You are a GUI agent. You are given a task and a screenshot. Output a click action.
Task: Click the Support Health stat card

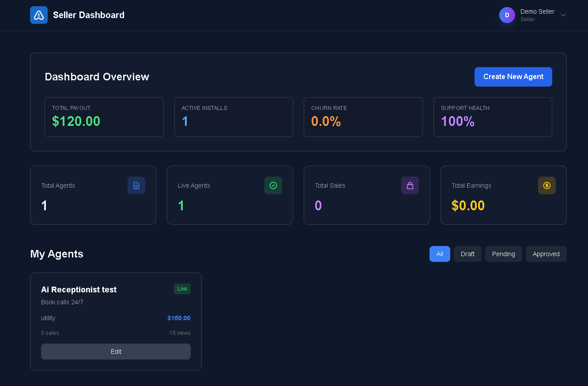493,117
